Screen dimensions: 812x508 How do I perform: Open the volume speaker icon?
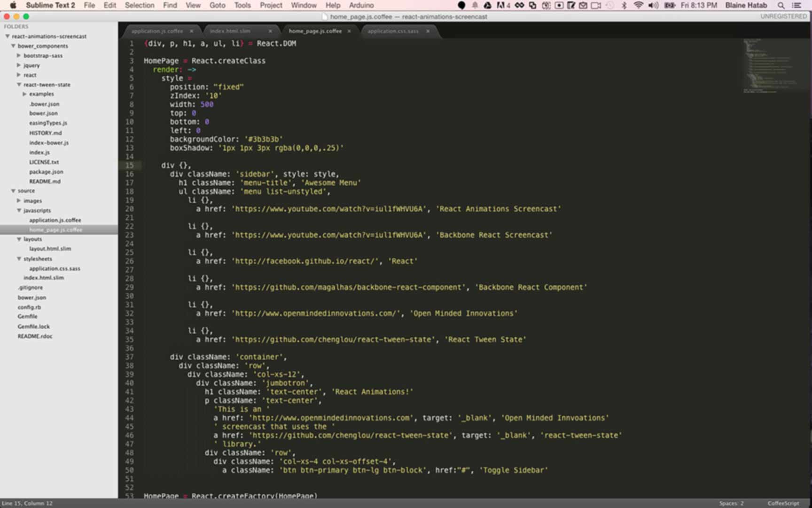pyautogui.click(x=653, y=5)
